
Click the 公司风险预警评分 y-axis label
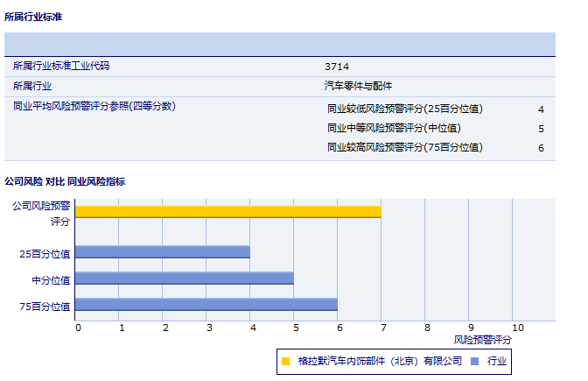(41, 214)
